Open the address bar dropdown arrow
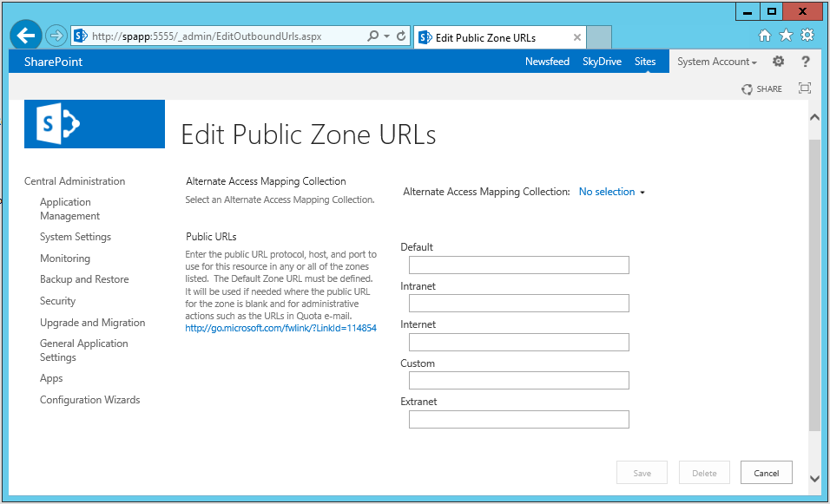The width and height of the screenshot is (830, 504). tap(387, 36)
